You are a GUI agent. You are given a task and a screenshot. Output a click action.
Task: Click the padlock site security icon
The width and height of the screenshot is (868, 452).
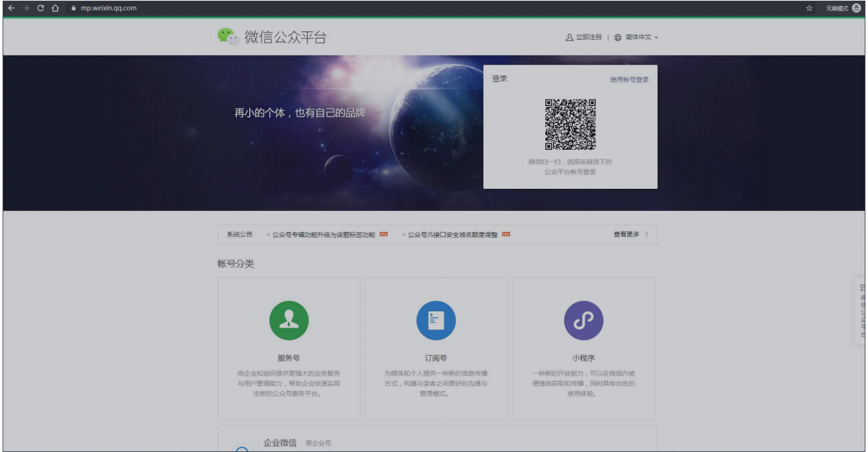point(74,8)
